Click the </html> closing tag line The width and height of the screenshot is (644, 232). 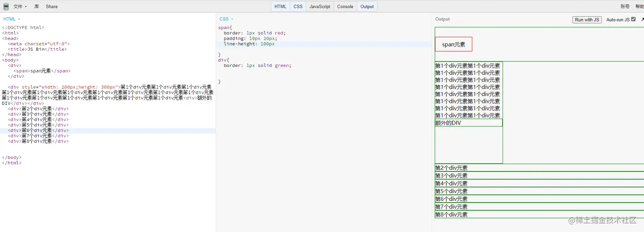click(11, 163)
